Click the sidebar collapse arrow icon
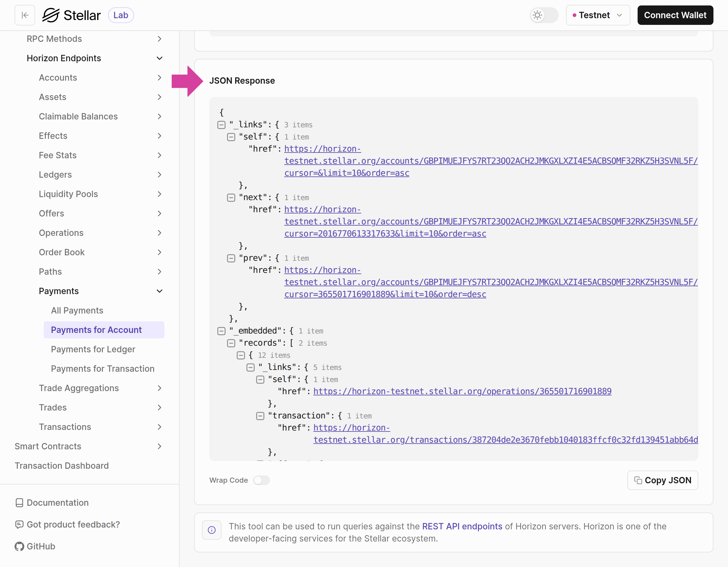 [x=25, y=15]
